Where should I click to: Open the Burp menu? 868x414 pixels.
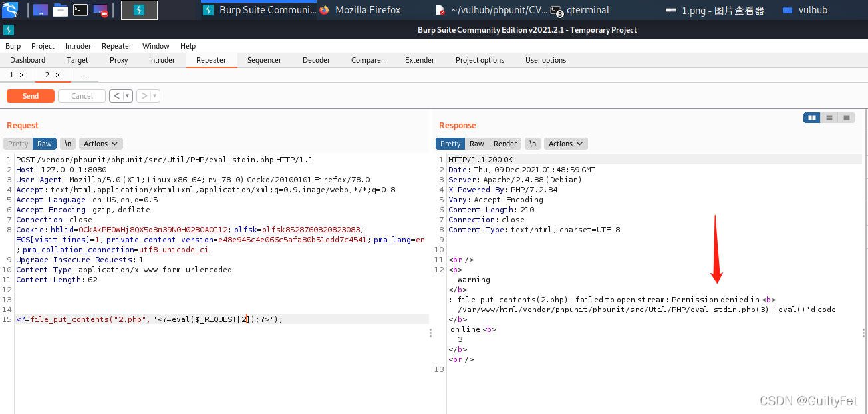click(13, 46)
